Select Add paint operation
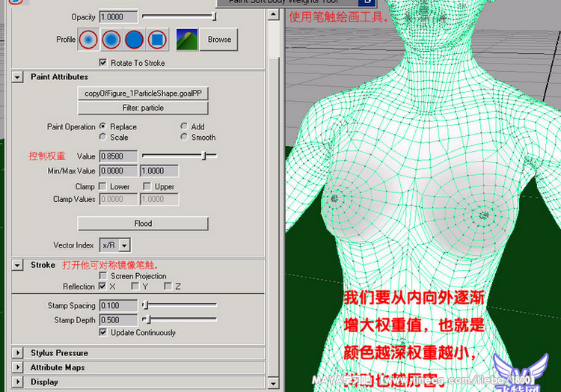Viewport: 561px width, 392px height. (x=184, y=126)
